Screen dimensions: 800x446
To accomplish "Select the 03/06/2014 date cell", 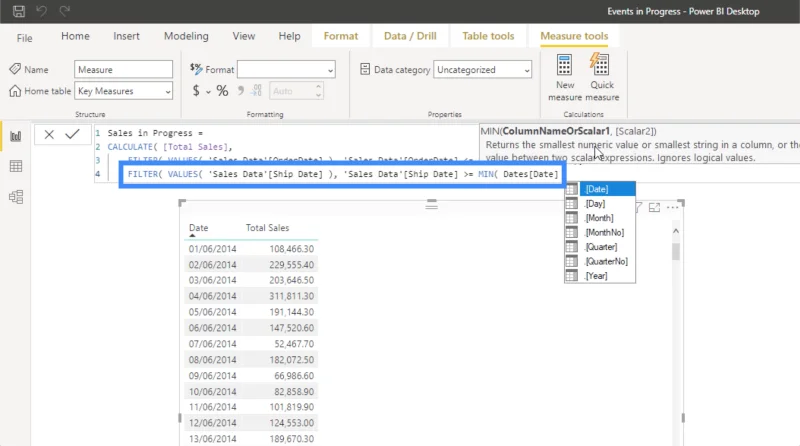I will coord(212,280).
